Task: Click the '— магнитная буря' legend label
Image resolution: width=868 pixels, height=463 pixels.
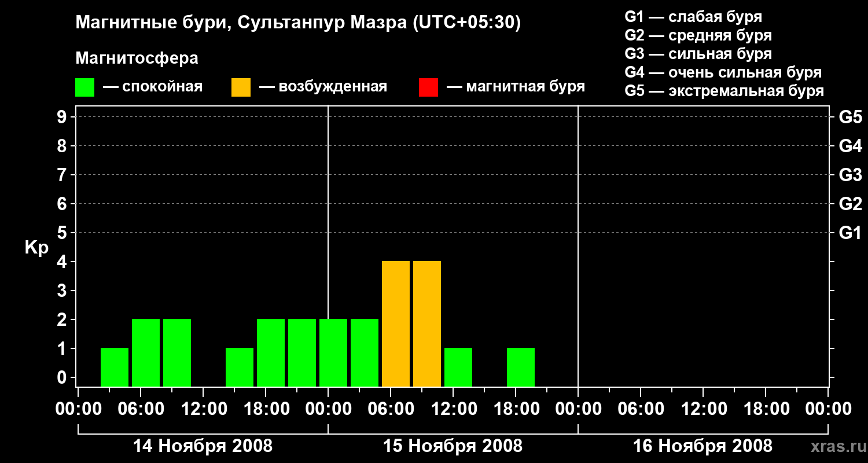Action: point(516,87)
